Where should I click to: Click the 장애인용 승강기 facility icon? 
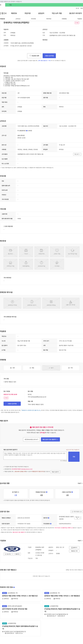pos(32,303)
